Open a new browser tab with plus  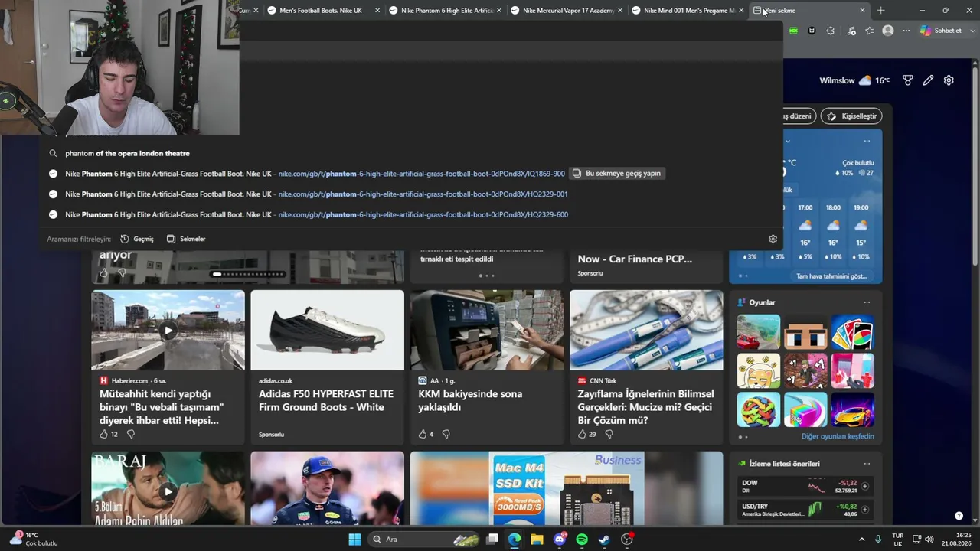coord(880,11)
